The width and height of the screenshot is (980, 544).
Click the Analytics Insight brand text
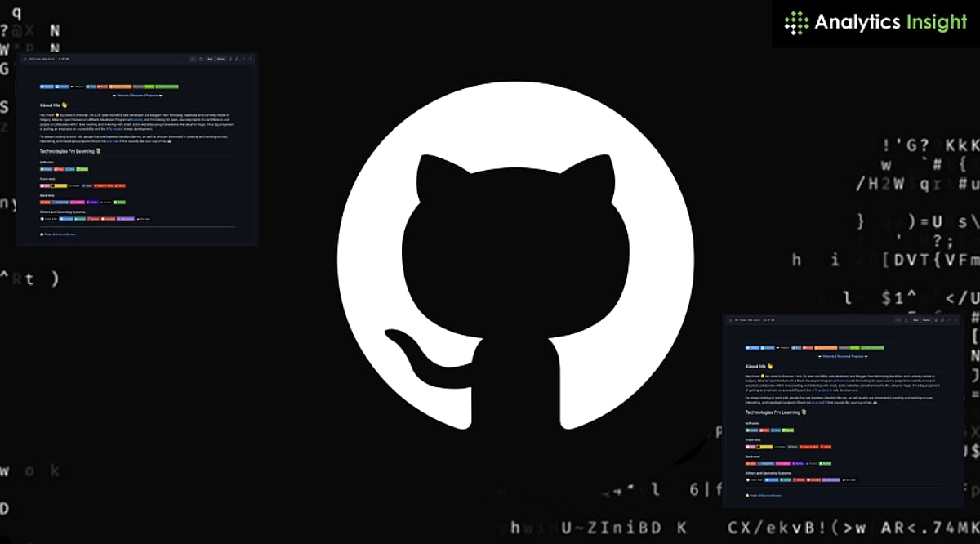[890, 23]
